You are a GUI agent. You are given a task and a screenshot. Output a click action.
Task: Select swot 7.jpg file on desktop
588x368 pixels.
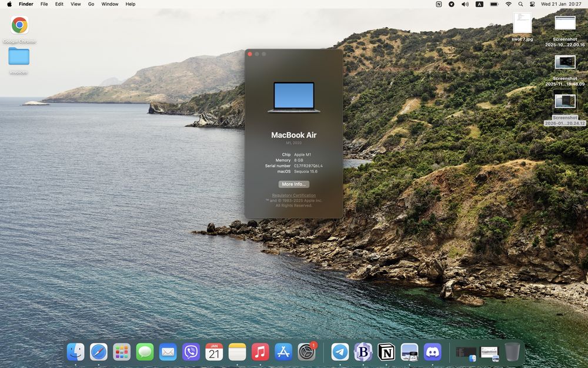tap(522, 24)
